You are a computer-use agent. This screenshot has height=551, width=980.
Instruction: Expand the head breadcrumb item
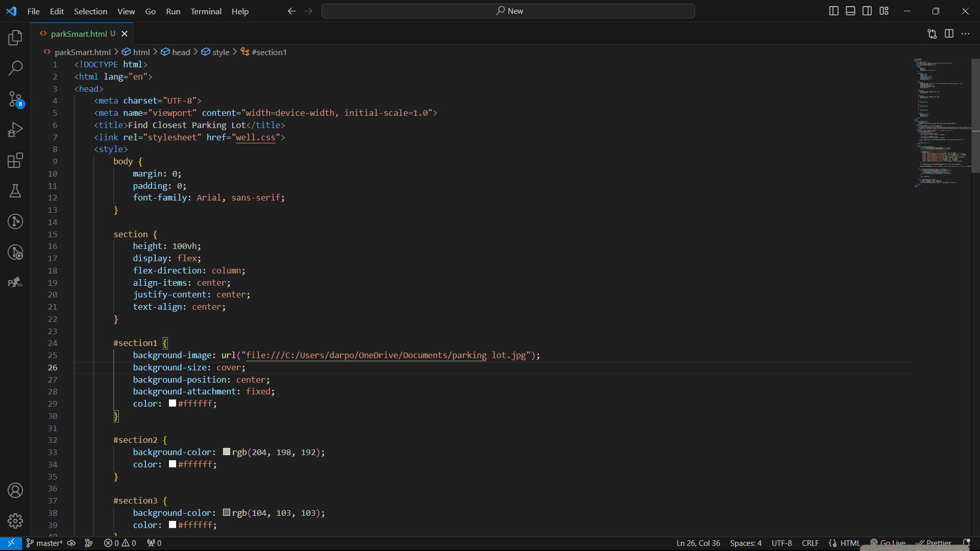(x=181, y=52)
